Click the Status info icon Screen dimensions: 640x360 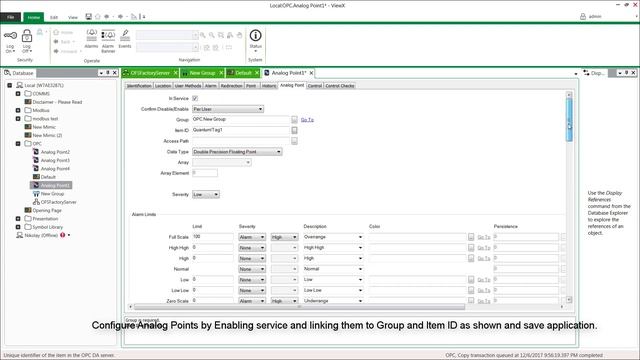[x=256, y=36]
